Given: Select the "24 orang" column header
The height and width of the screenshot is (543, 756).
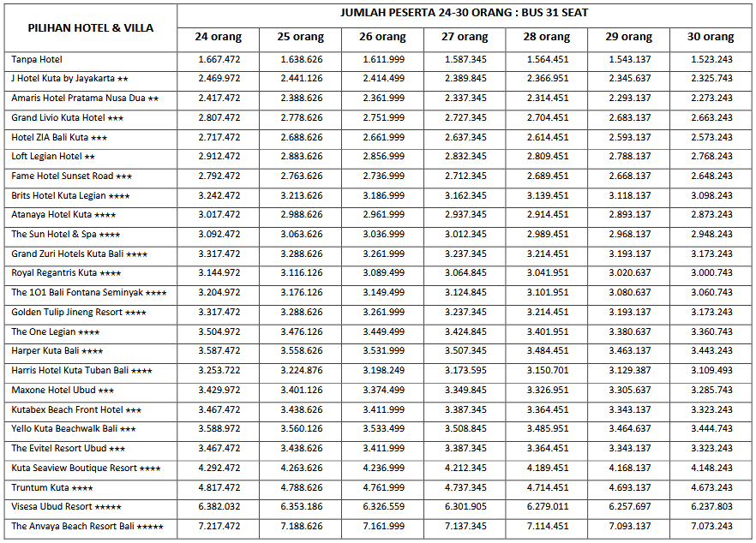Looking at the screenshot, I should click(x=219, y=38).
